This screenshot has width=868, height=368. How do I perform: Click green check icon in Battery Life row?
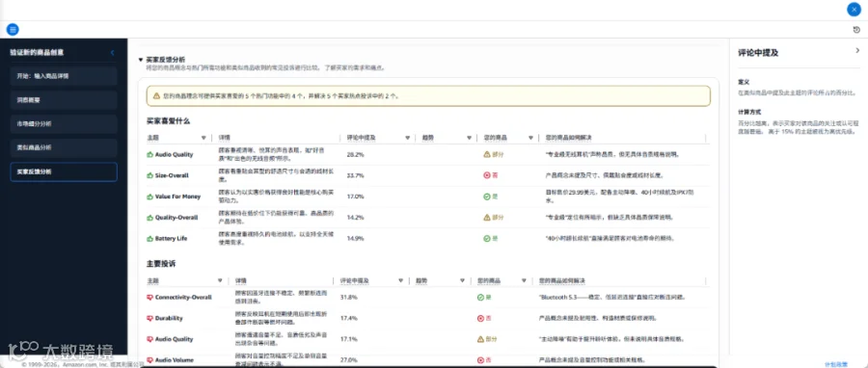tap(487, 238)
